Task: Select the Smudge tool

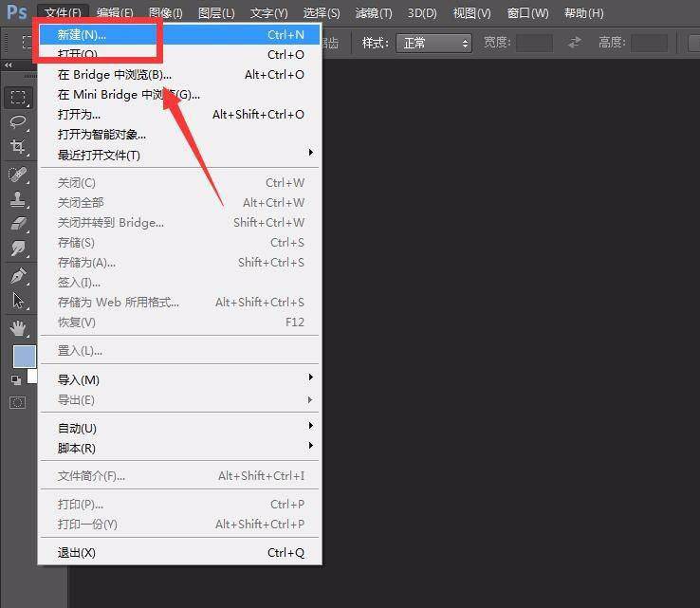Action: pyautogui.click(x=18, y=249)
